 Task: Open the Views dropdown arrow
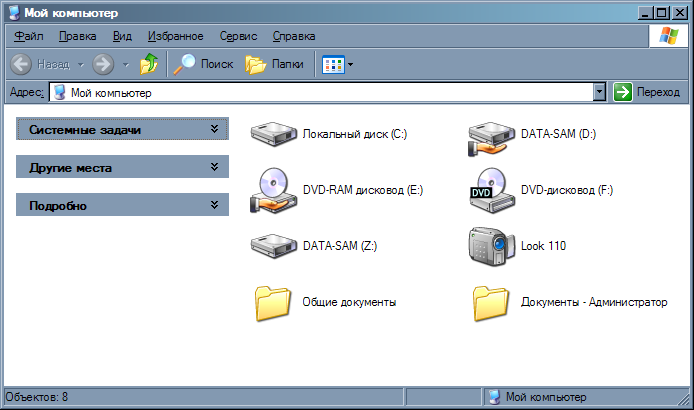coord(351,65)
